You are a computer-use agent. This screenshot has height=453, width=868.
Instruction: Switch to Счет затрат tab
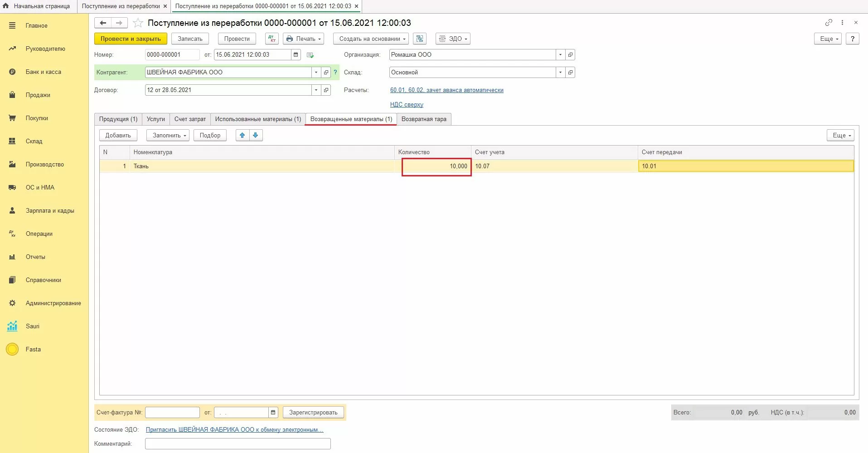pos(190,119)
